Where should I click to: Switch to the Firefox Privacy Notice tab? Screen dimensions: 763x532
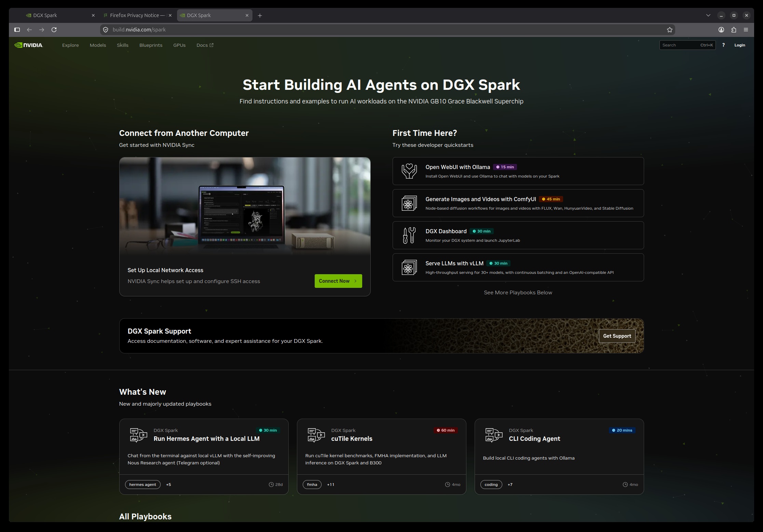coord(137,15)
